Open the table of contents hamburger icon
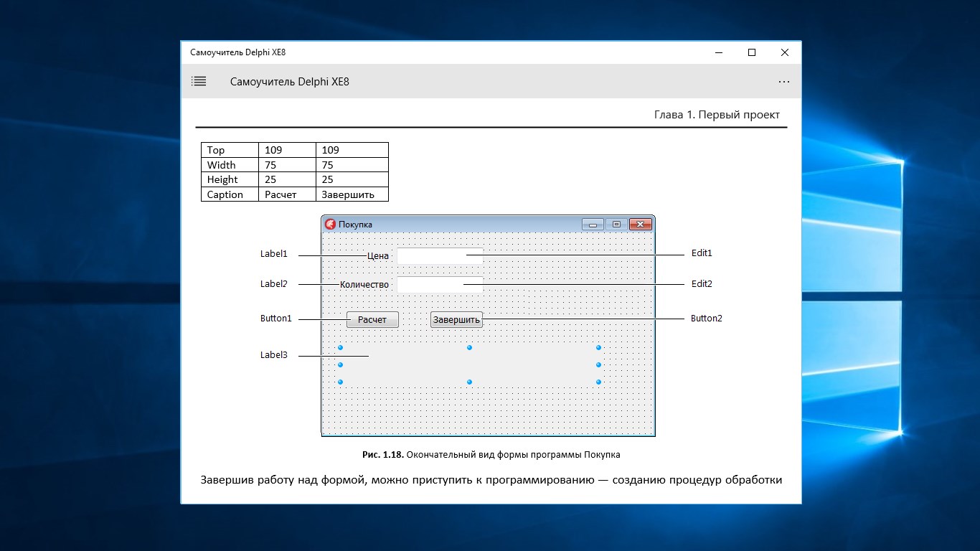This screenshot has width=980, height=551. 199,82
